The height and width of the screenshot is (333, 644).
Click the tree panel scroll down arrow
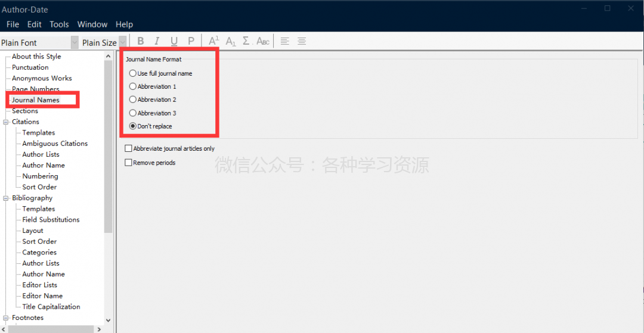tap(109, 320)
